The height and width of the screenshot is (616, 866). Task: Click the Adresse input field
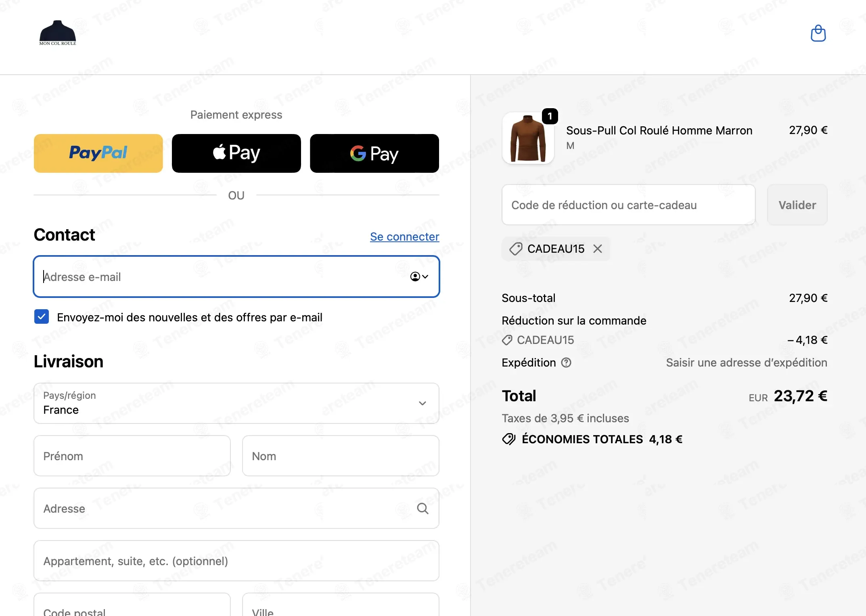tap(236, 508)
